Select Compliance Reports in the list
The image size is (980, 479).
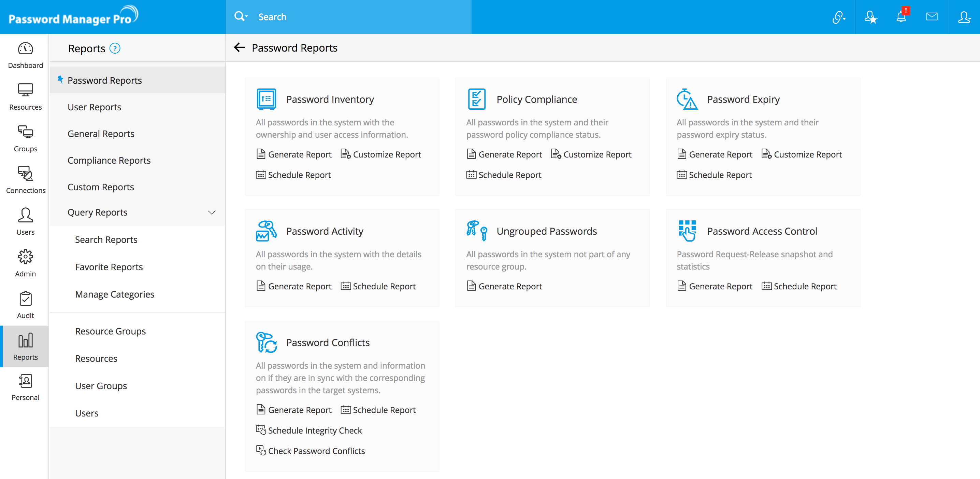point(109,160)
